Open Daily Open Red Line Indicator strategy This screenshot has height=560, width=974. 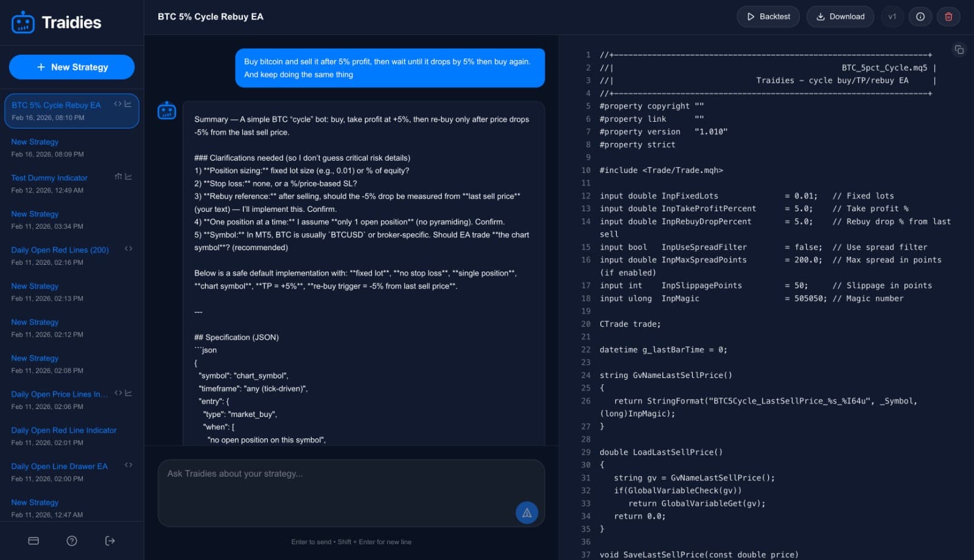[63, 430]
